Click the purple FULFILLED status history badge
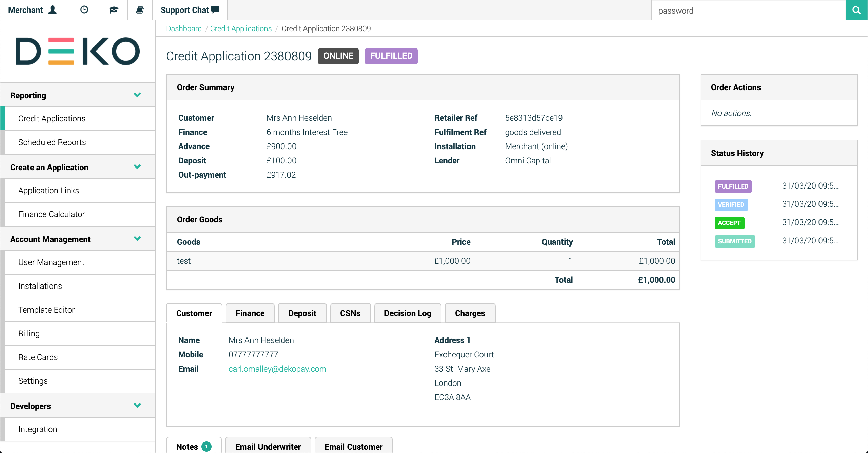 click(733, 186)
